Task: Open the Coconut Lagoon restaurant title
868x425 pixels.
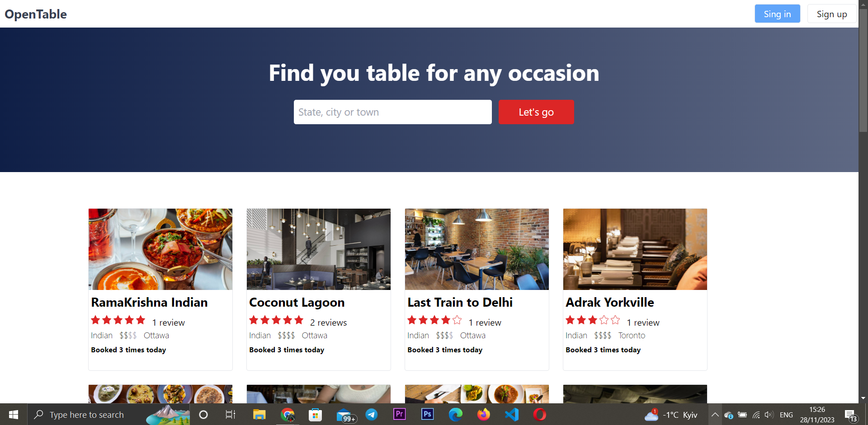Action: click(297, 303)
